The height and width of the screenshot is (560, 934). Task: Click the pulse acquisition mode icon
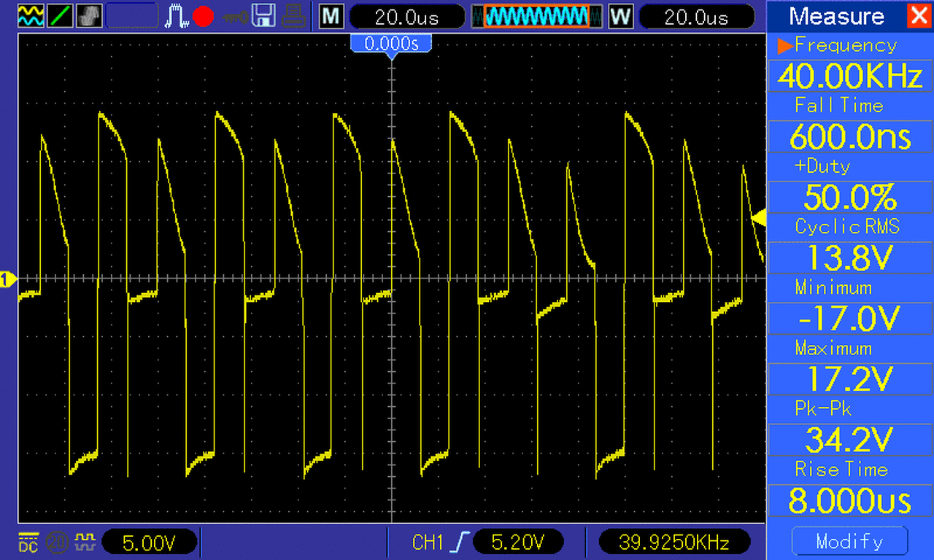pos(177,15)
